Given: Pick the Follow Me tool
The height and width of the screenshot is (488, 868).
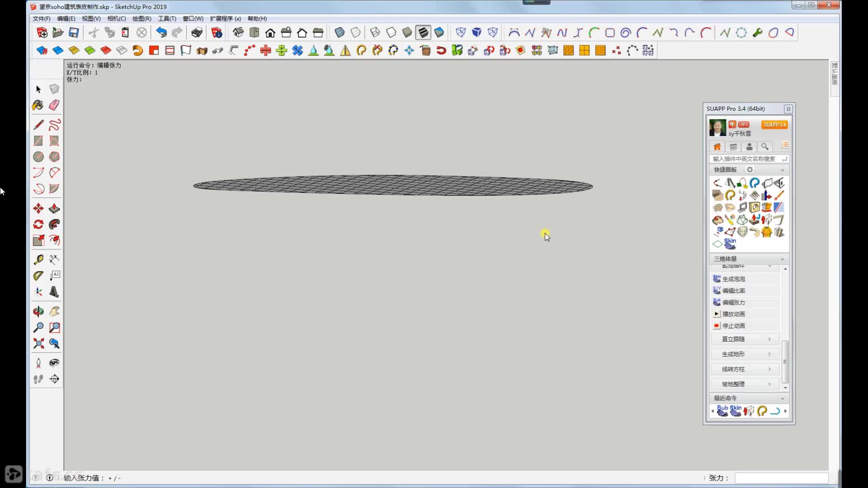Looking at the screenshot, I should [x=54, y=225].
